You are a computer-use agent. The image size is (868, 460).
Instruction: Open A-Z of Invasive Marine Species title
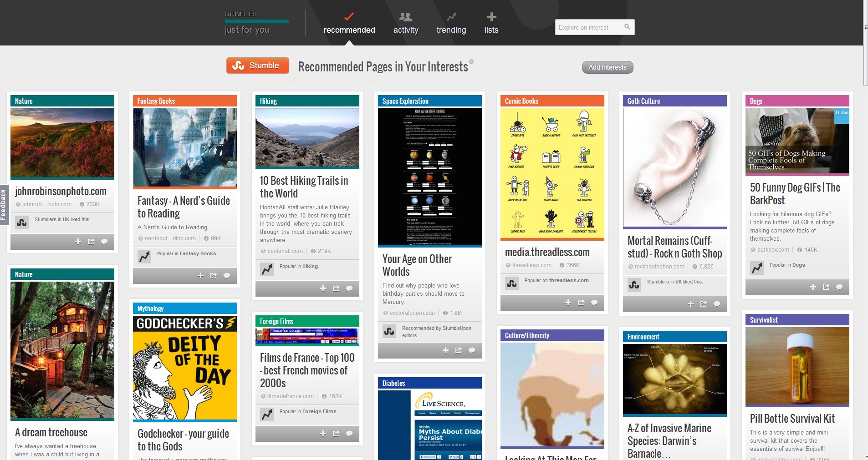[x=669, y=441]
